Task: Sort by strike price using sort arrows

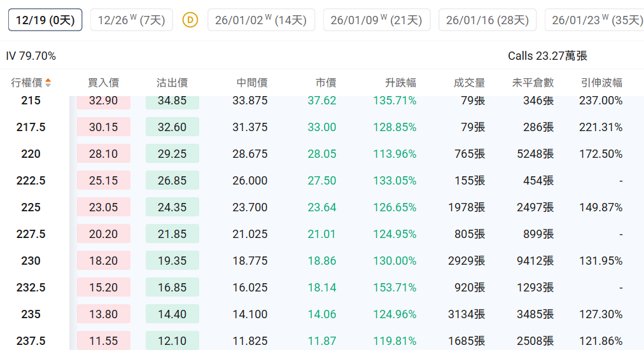Action: click(x=48, y=83)
